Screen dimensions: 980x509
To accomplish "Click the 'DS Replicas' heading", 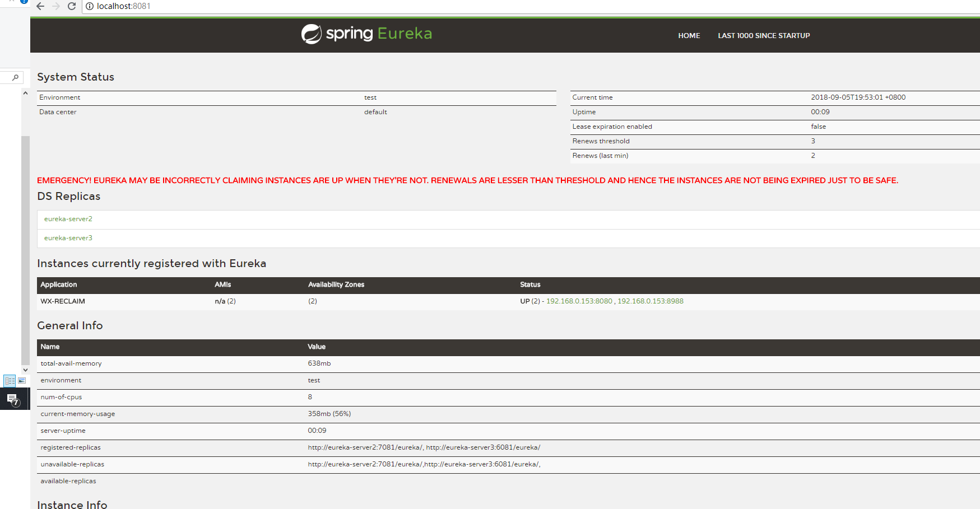I will pos(69,196).
